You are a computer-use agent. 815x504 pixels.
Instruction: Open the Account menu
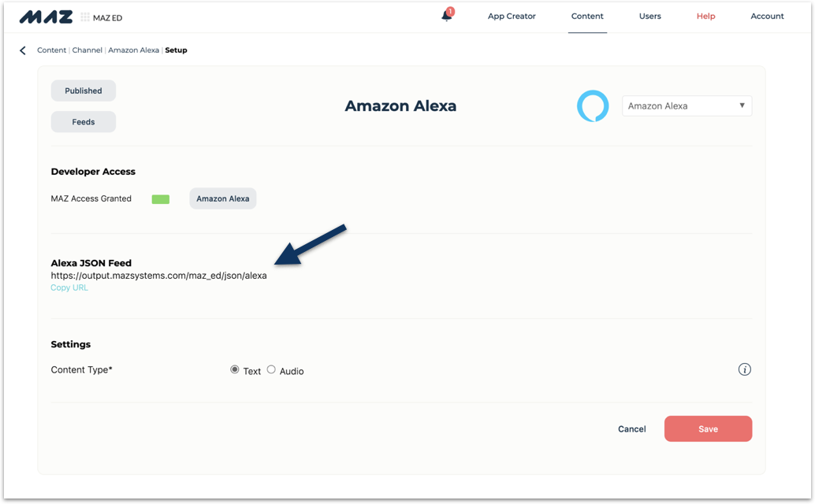coord(767,16)
